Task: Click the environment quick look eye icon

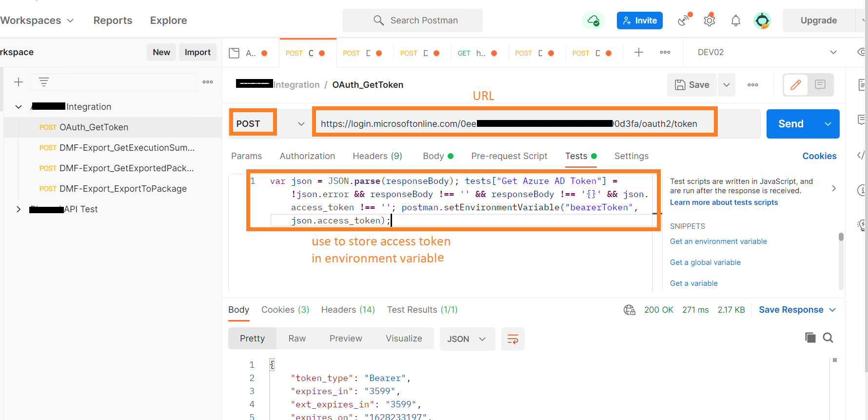Action: [862, 52]
